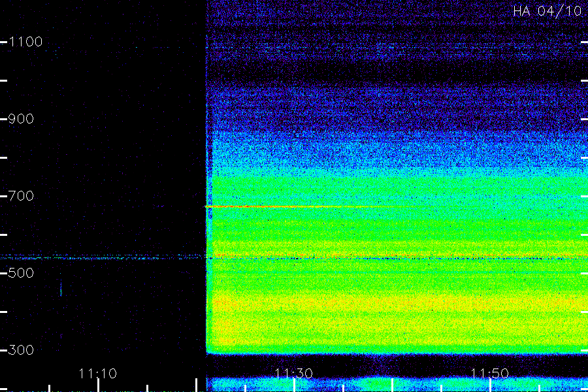
Task: Click the 900 frequency axis label
Action: point(21,119)
